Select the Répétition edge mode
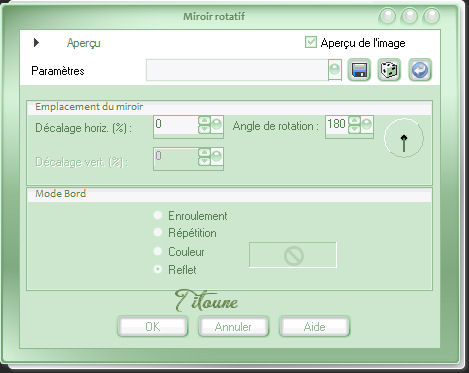This screenshot has height=373, width=469. (x=158, y=232)
